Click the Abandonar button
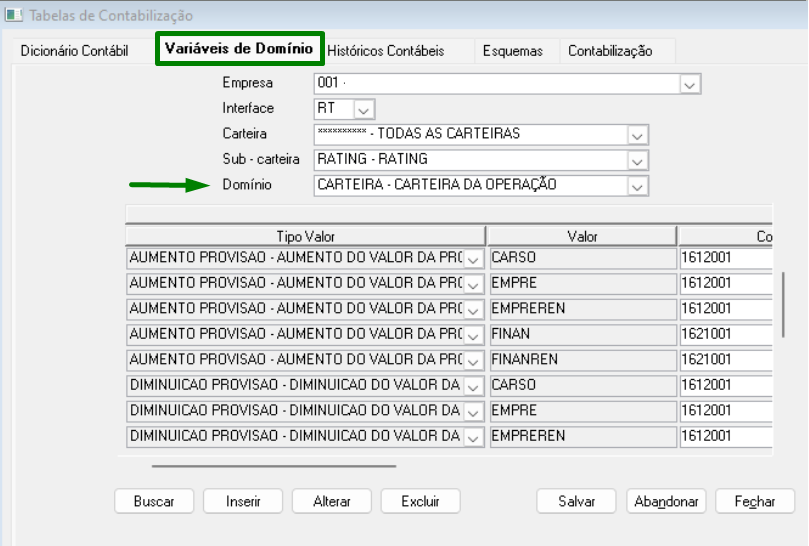 pyautogui.click(x=667, y=502)
